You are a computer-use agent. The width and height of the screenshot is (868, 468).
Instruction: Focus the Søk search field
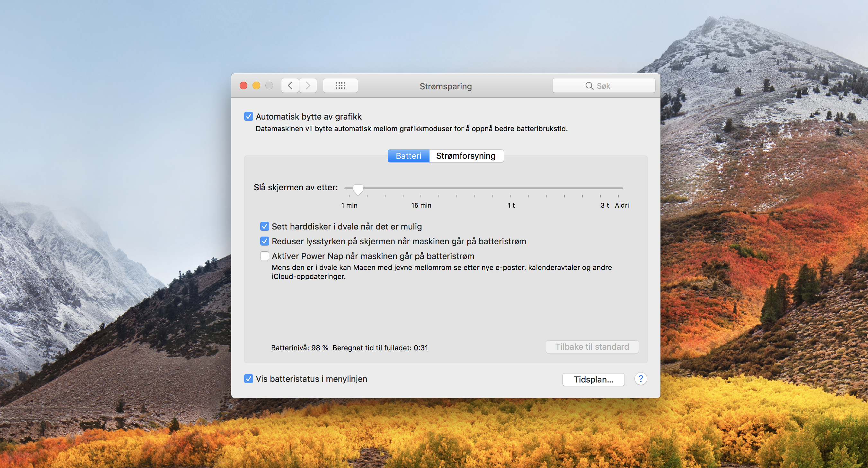[604, 85]
